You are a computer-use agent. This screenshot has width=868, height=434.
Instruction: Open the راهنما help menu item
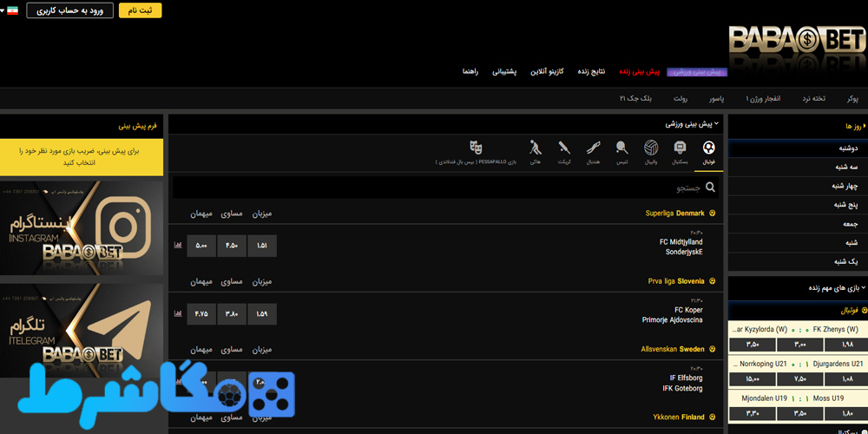tap(470, 72)
